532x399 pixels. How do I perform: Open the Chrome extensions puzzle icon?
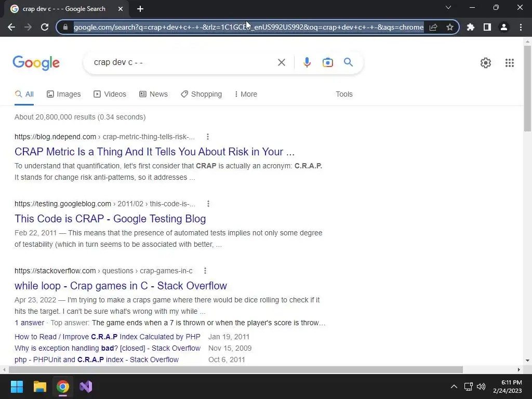[x=471, y=27]
